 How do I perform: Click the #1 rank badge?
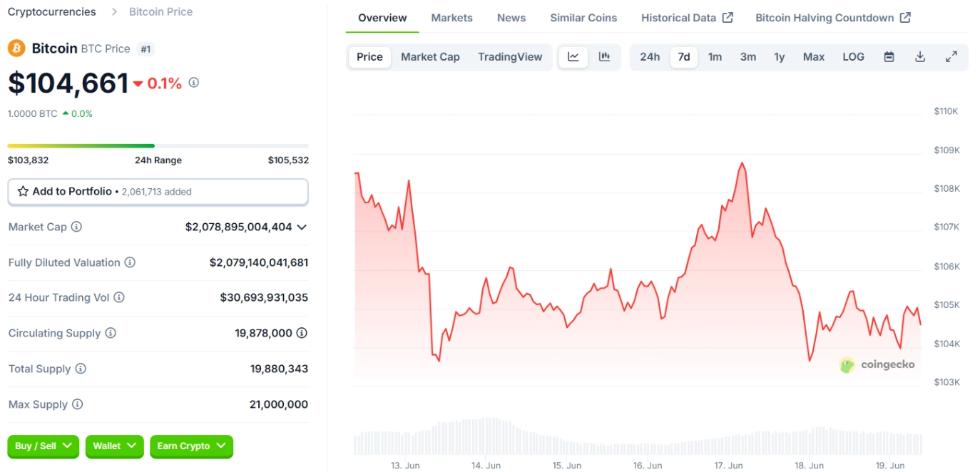146,49
